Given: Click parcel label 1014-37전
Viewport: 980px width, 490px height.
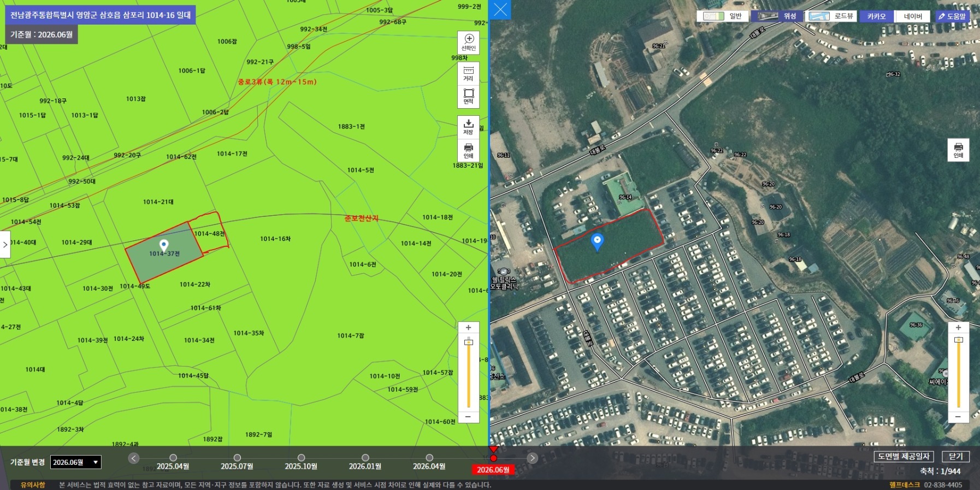Looking at the screenshot, I should [x=164, y=254].
